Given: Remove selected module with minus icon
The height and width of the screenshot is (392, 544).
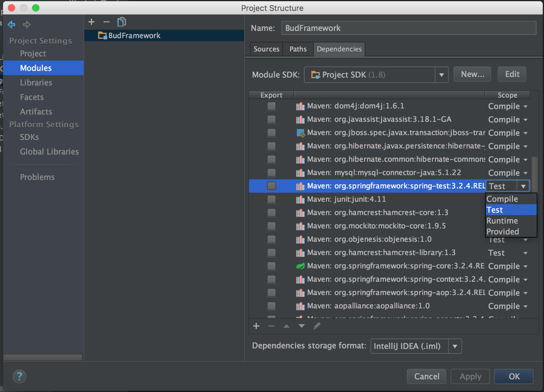Looking at the screenshot, I should coord(107,22).
